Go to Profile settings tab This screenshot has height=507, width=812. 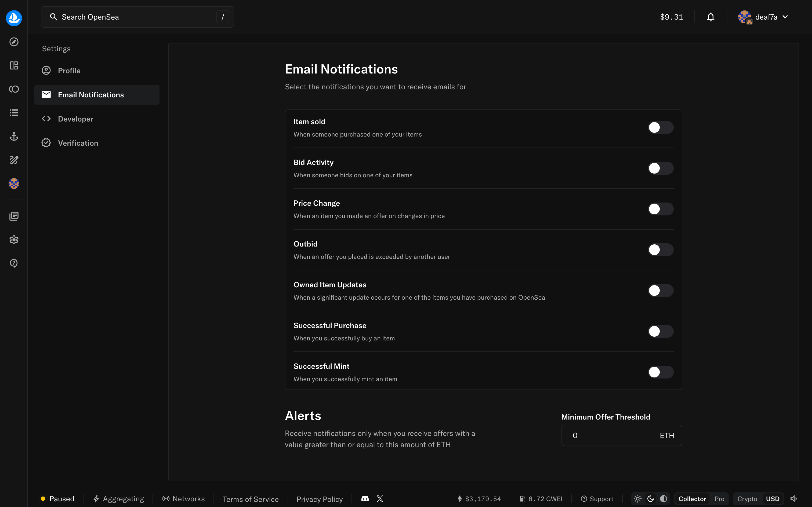point(69,70)
